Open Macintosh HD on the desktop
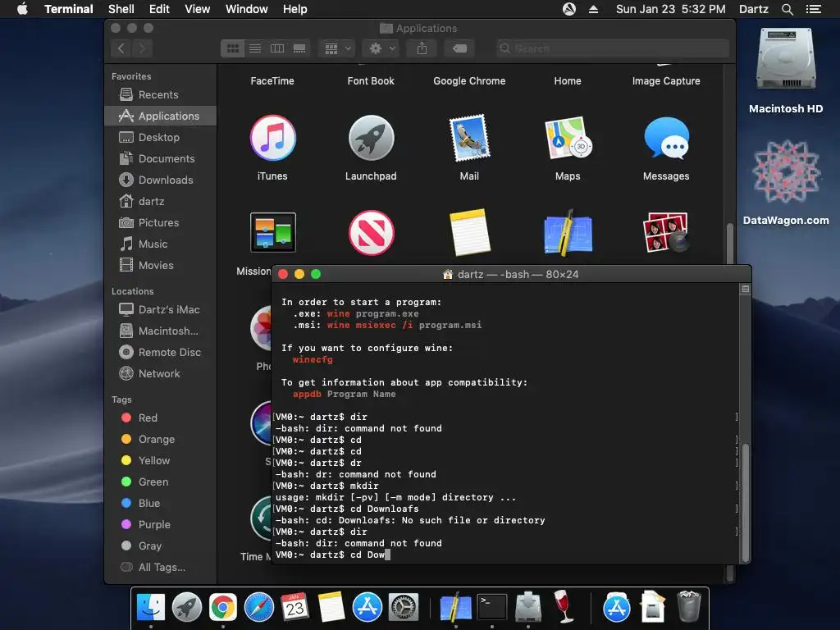Image resolution: width=840 pixels, height=630 pixels. click(786, 59)
